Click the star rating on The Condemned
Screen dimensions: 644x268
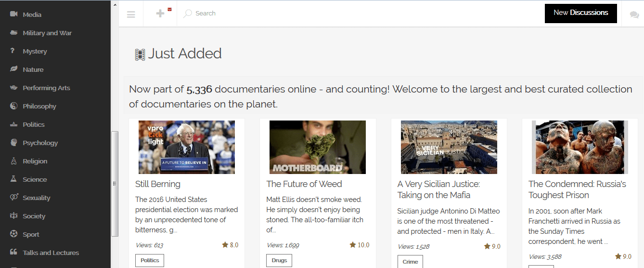click(x=623, y=256)
